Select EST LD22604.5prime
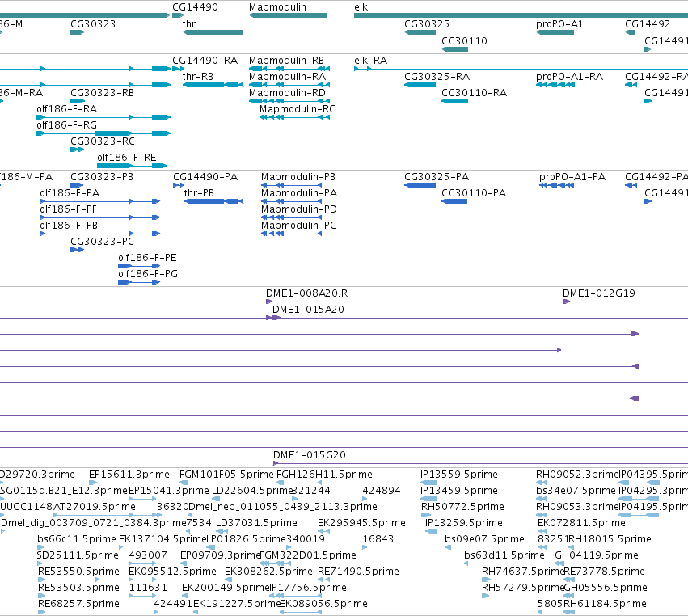 [x=252, y=491]
